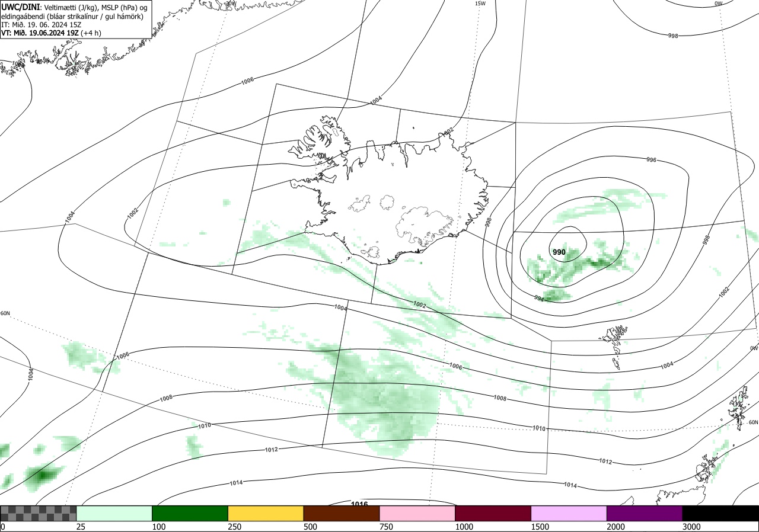Choose the dark purple 2000–3000 legend swatch

point(645,514)
